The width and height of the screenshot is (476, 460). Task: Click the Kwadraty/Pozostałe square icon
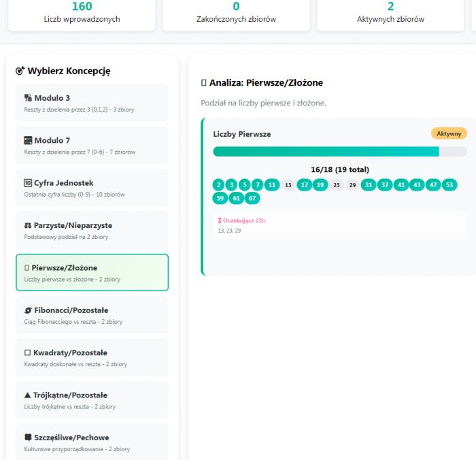click(x=28, y=352)
